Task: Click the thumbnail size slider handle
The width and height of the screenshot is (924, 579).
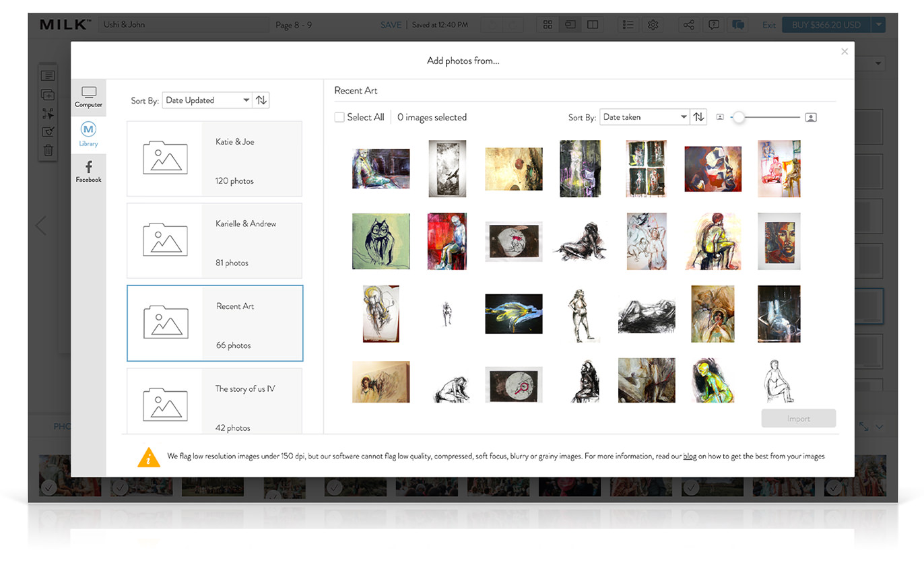Action: [x=739, y=117]
